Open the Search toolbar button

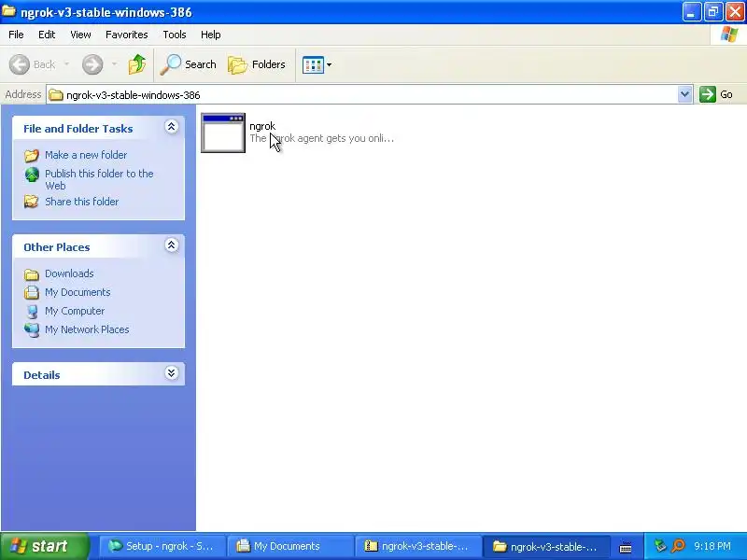pyautogui.click(x=189, y=64)
